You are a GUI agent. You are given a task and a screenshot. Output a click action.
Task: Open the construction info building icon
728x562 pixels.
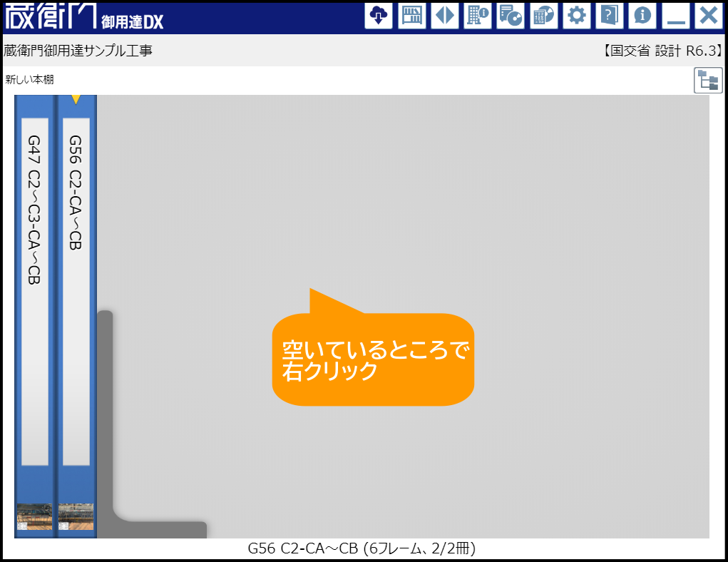click(478, 16)
